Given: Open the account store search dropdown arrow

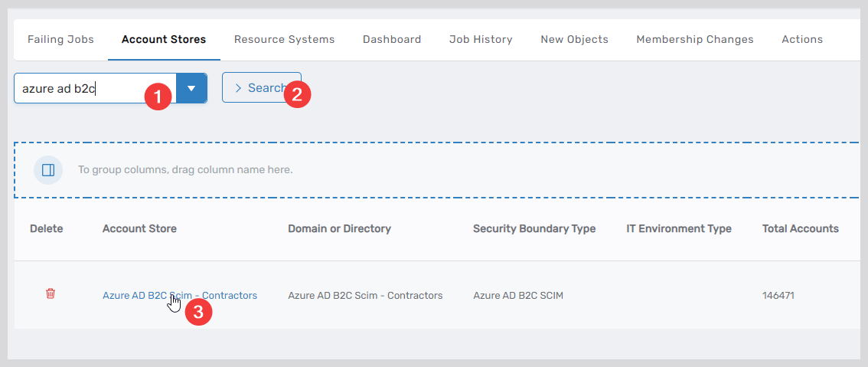Looking at the screenshot, I should point(191,88).
